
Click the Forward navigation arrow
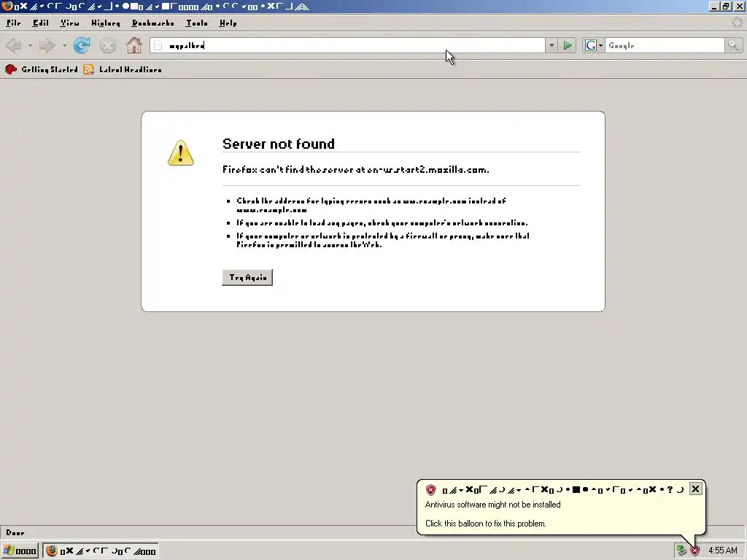(x=46, y=46)
